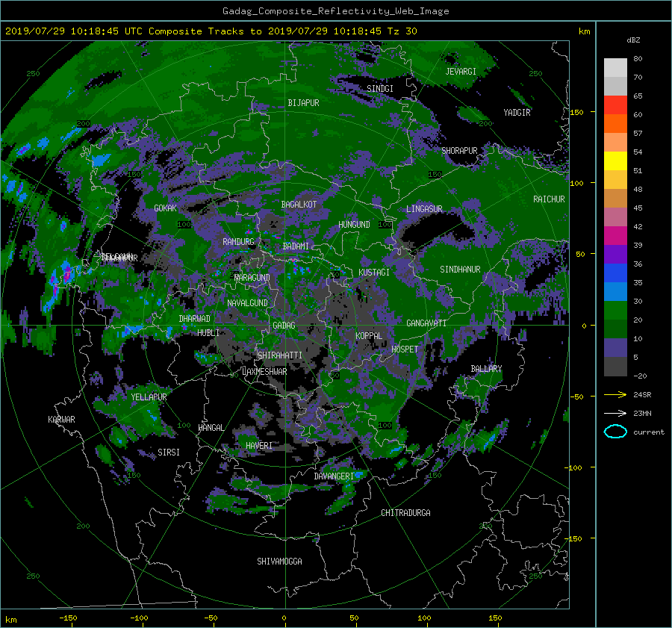Click the GOKAK city label
672x628 pixels.
165,208
